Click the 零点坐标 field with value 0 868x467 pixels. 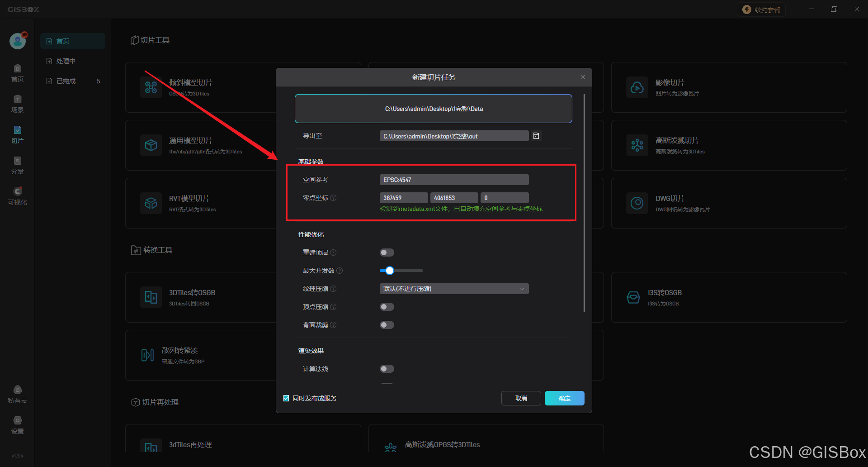click(505, 198)
